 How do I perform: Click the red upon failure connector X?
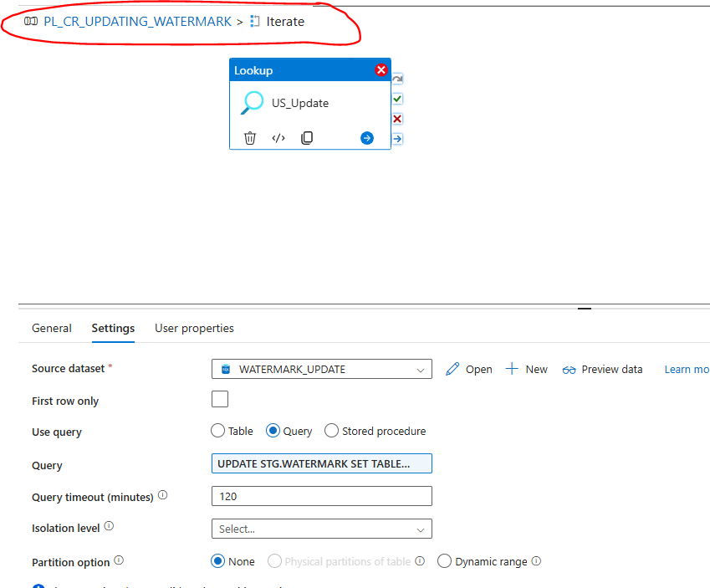tap(397, 119)
